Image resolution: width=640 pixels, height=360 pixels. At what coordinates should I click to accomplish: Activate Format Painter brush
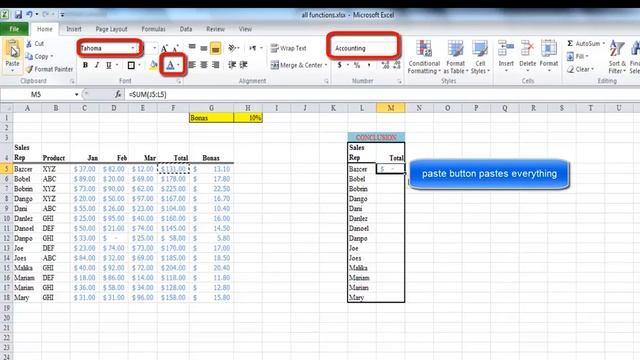pos(49,69)
